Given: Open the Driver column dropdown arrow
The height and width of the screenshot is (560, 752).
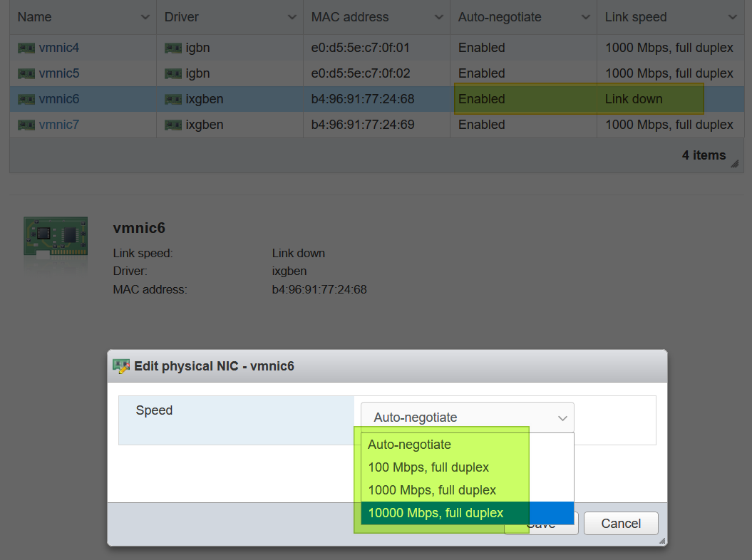Looking at the screenshot, I should click(x=292, y=17).
